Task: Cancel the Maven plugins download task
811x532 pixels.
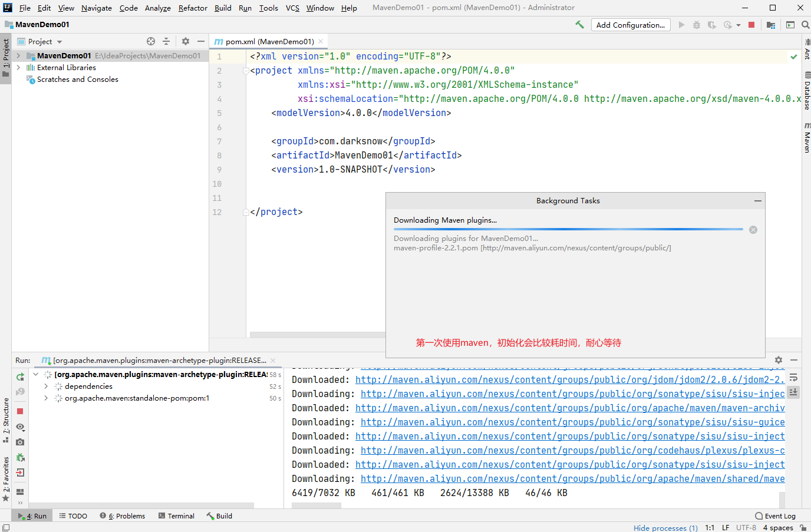Action: (x=753, y=230)
